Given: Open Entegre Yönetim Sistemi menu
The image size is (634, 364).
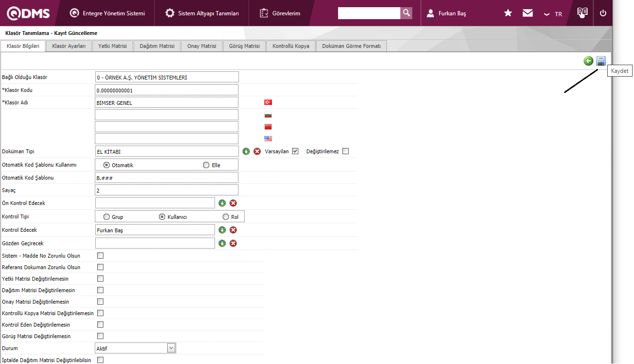Looking at the screenshot, I should point(107,13).
